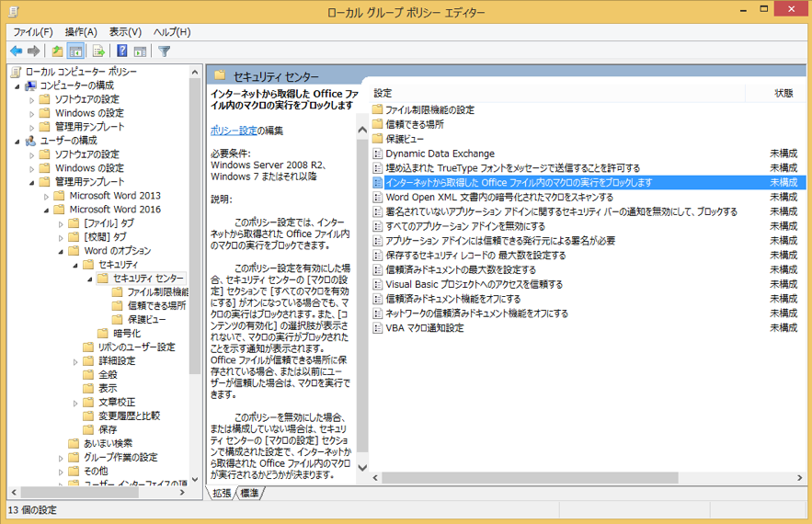
Task: Open the Help toolbar icon
Action: pyautogui.click(x=122, y=51)
